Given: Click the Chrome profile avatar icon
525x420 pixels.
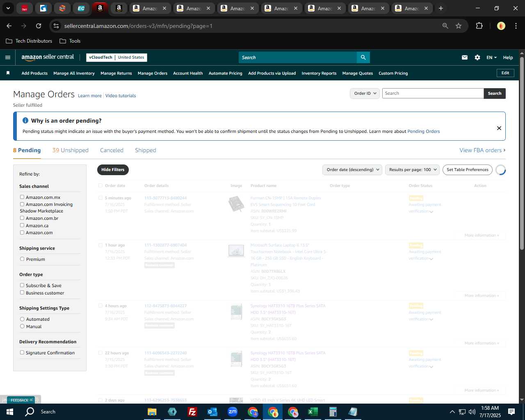Looking at the screenshot, I should (x=501, y=26).
